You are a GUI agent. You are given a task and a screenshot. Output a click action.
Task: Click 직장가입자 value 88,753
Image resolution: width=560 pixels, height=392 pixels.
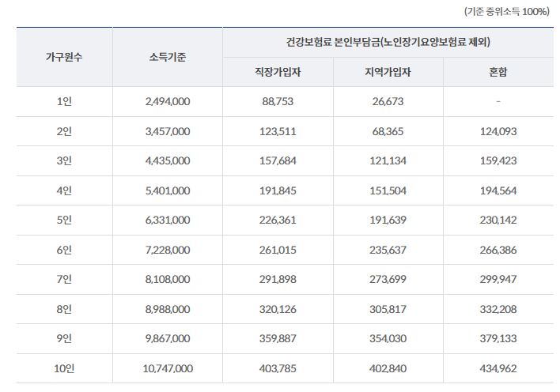pyautogui.click(x=278, y=101)
